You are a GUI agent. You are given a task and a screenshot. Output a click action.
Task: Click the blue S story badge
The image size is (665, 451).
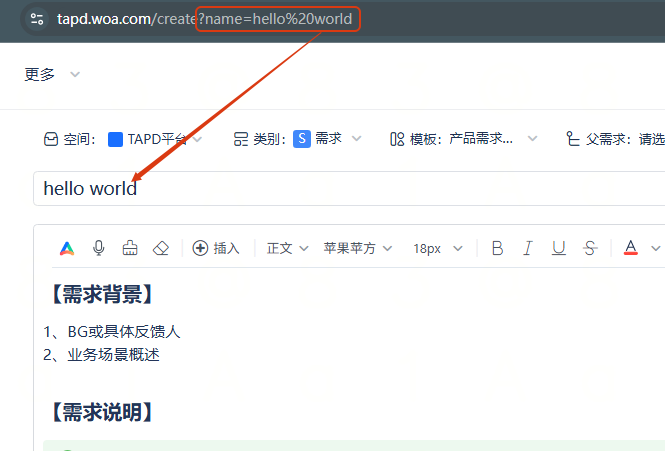click(302, 139)
